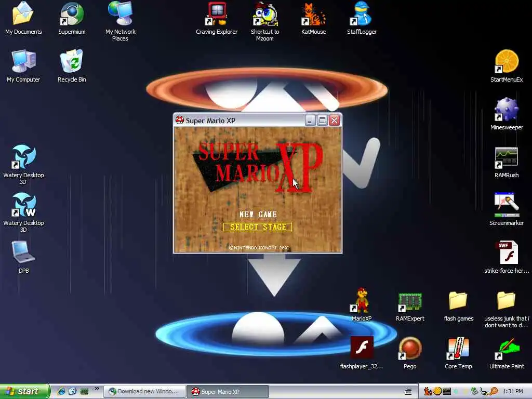
Task: Open the on-screen keyboard taskbar icon
Action: [408, 392]
